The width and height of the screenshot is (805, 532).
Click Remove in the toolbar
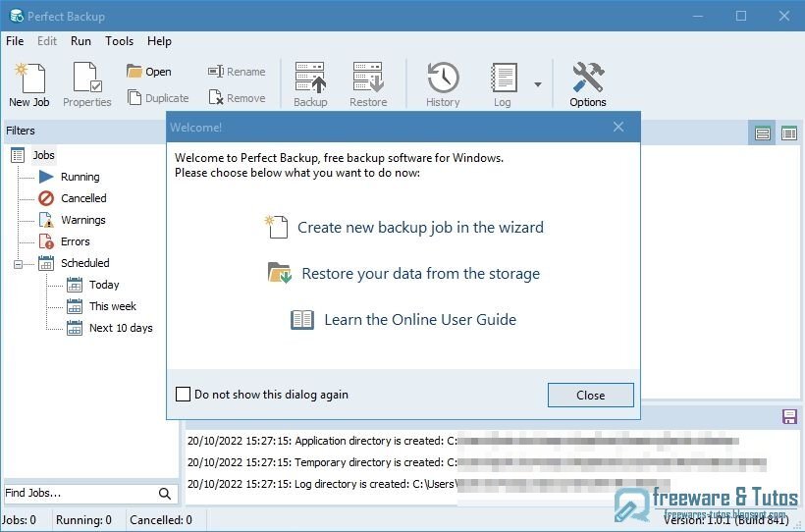tap(237, 97)
